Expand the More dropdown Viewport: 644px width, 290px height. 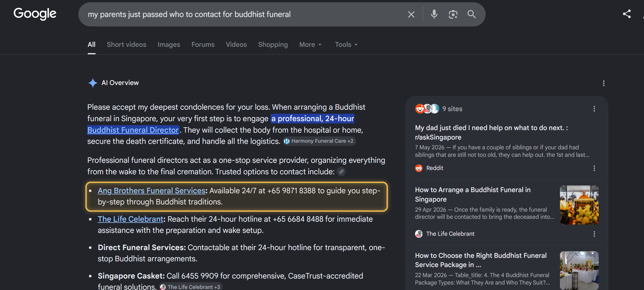(x=310, y=45)
